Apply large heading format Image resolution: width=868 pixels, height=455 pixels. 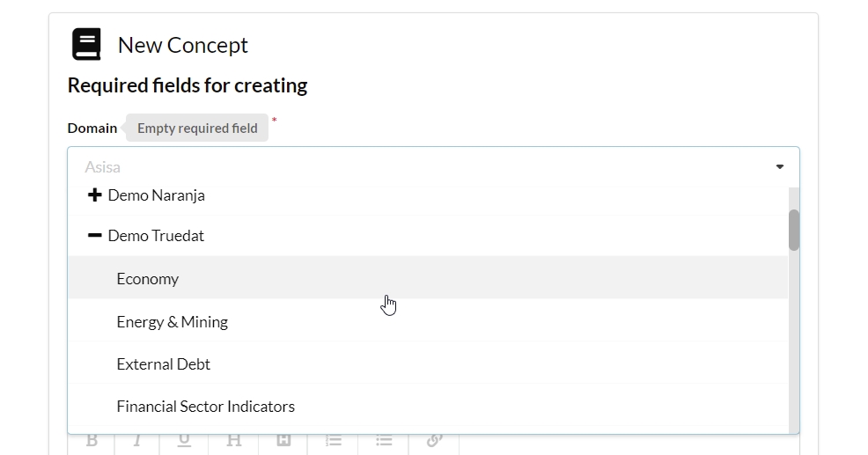coord(234,441)
